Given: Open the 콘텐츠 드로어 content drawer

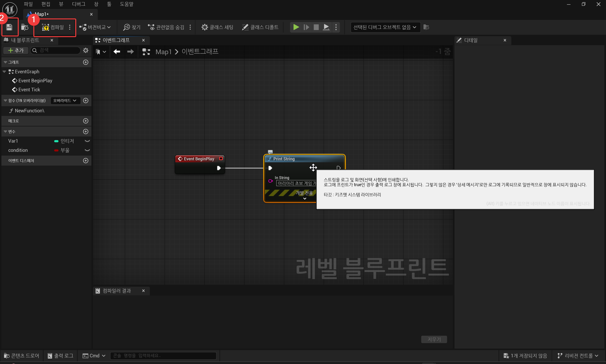Looking at the screenshot, I should 22,355.
